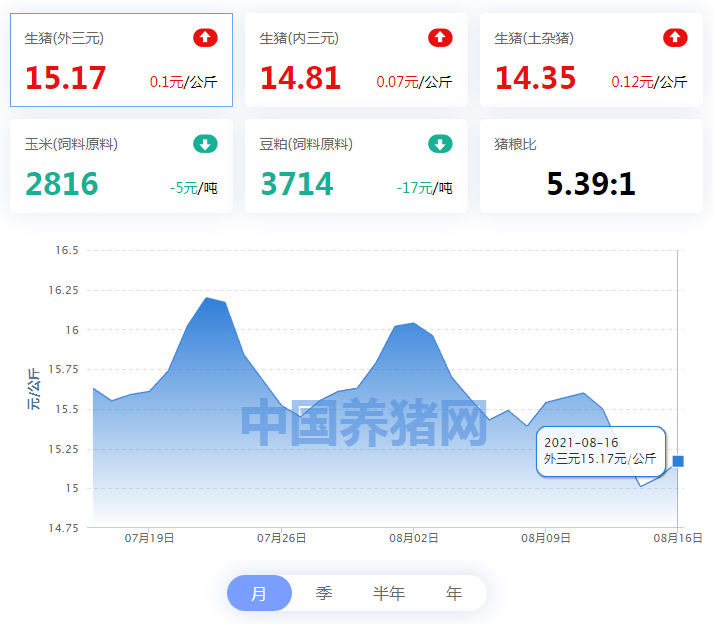The image size is (714, 624).
Task: Open the 生猪(外三元) price card
Action: (122, 60)
